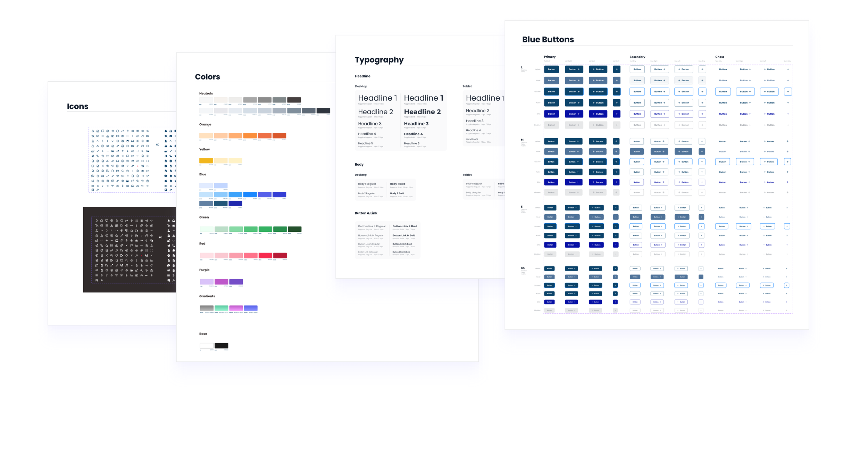
Task: Click the large primary default text-only Button
Action: point(551,69)
